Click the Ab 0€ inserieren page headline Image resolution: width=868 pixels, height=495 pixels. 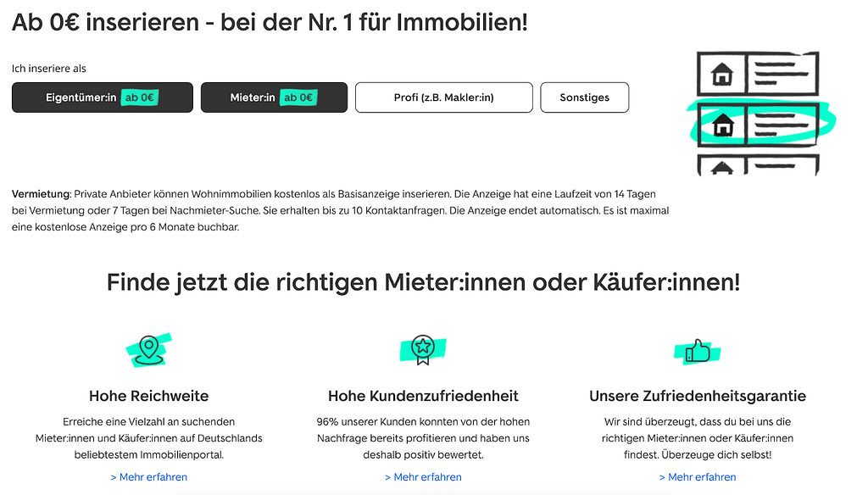[x=270, y=23]
